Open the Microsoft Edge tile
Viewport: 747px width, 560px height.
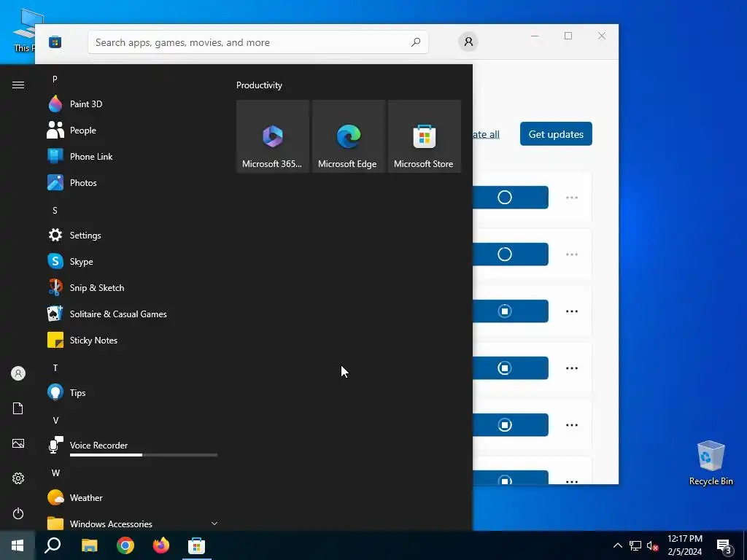(x=348, y=136)
